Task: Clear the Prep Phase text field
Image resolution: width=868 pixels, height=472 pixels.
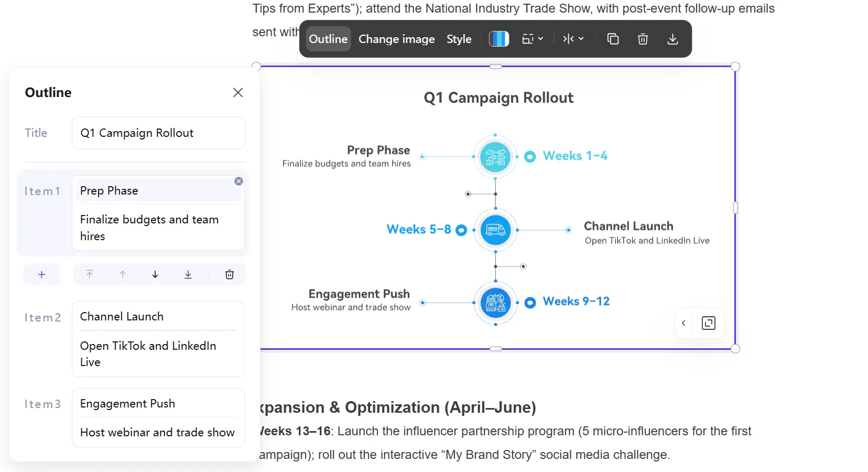Action: tap(238, 181)
